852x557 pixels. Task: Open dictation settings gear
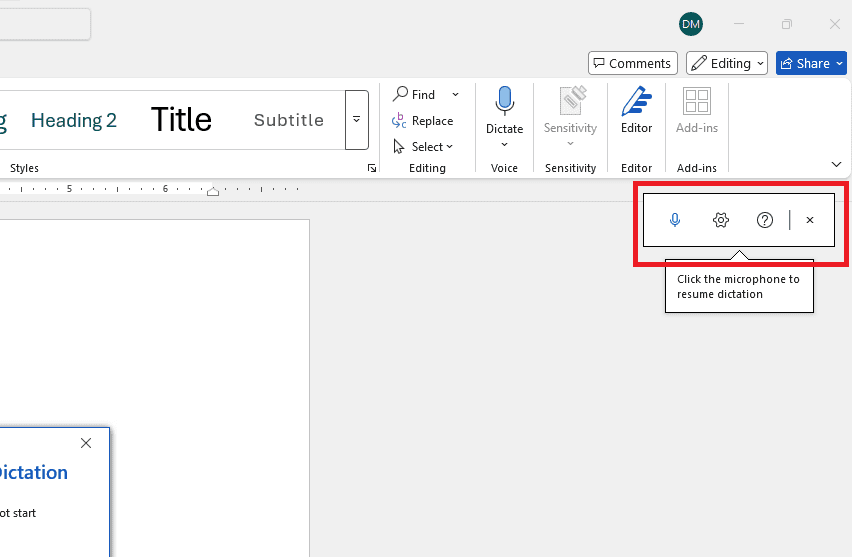pos(721,220)
